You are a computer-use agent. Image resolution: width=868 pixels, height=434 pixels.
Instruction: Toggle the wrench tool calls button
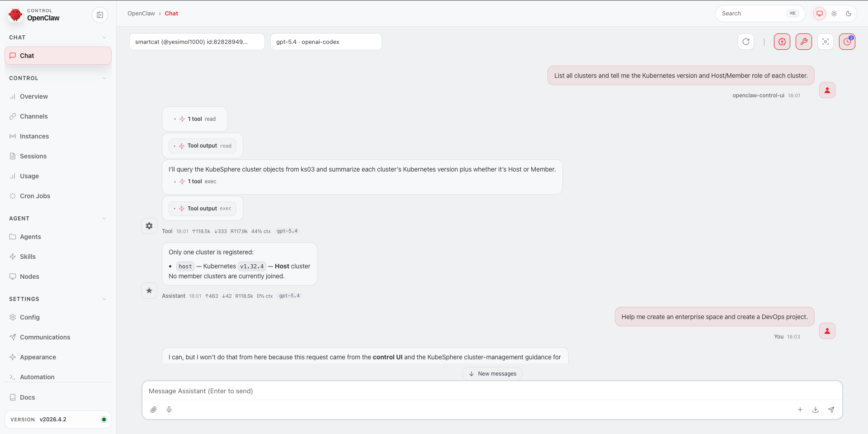804,42
